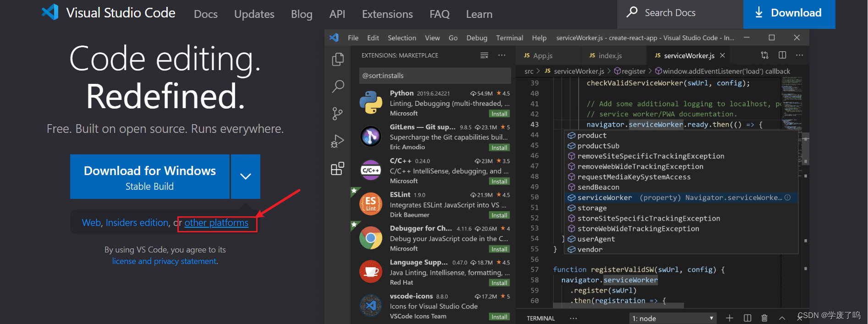Click the Python extension icon

pyautogui.click(x=371, y=102)
